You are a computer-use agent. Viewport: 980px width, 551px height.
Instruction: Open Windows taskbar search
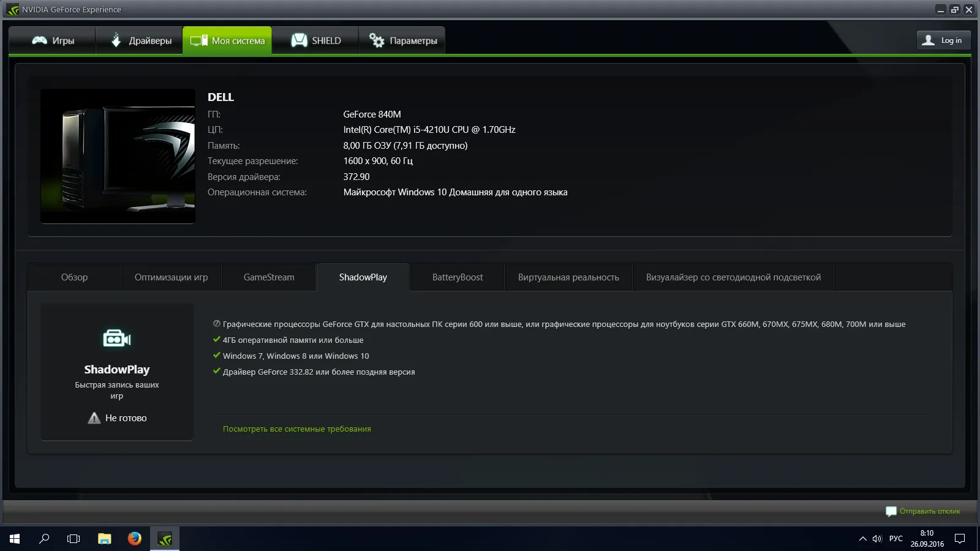tap(44, 539)
